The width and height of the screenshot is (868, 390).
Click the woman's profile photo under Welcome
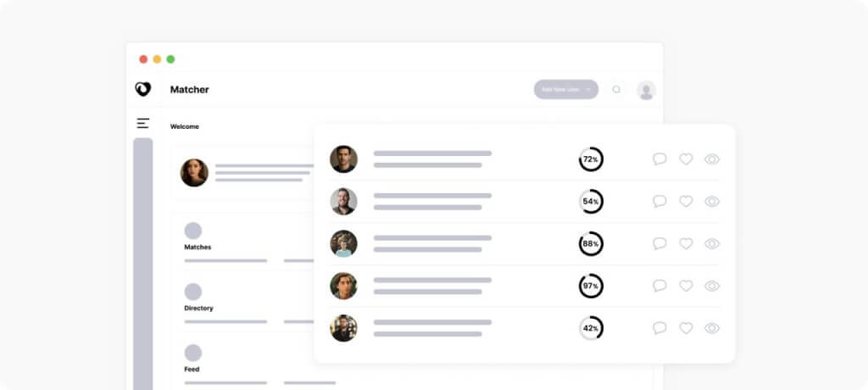pyautogui.click(x=194, y=173)
